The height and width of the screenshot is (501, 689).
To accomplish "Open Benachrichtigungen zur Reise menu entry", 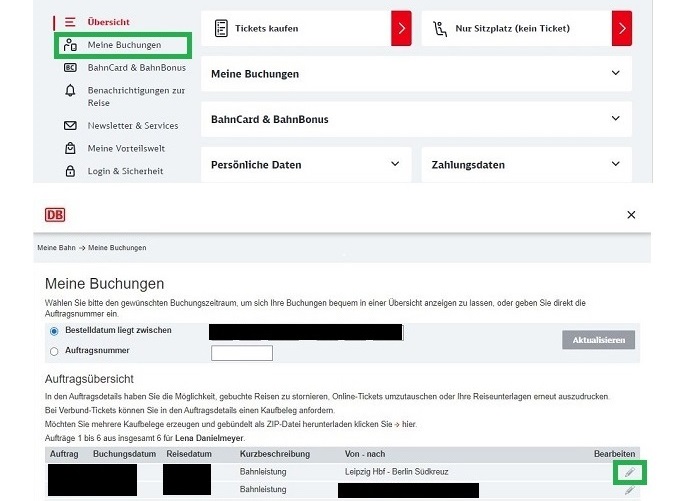I will click(x=136, y=96).
